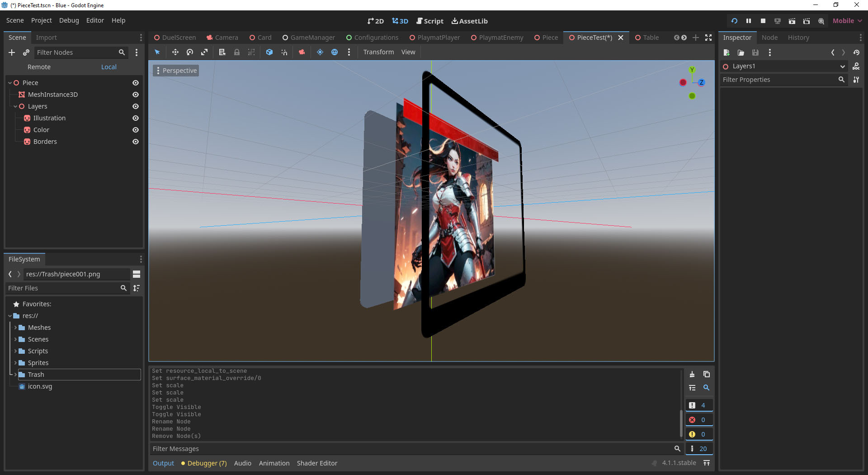Open Inspector object history list

click(856, 52)
